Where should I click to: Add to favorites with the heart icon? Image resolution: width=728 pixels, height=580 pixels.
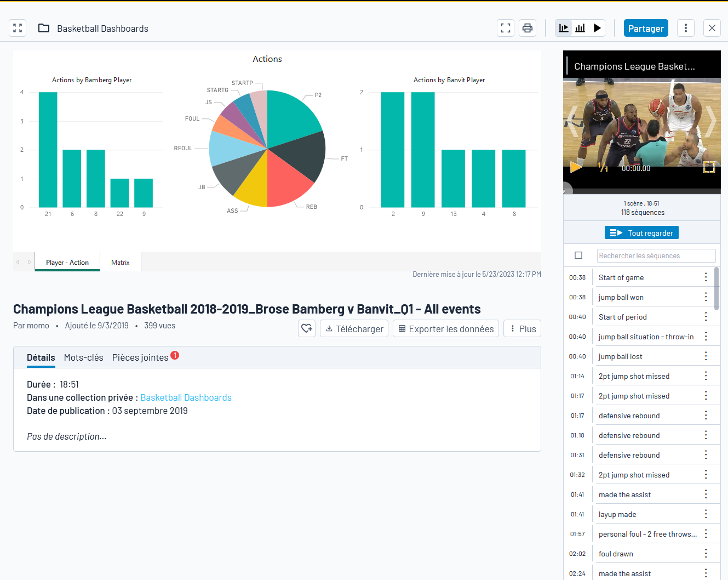click(307, 328)
